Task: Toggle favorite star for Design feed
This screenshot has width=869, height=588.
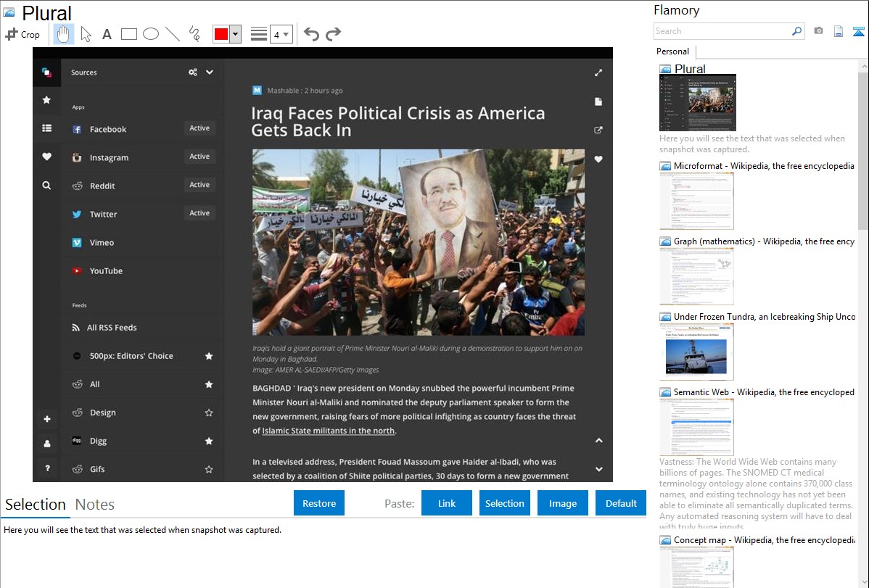Action: click(x=209, y=413)
